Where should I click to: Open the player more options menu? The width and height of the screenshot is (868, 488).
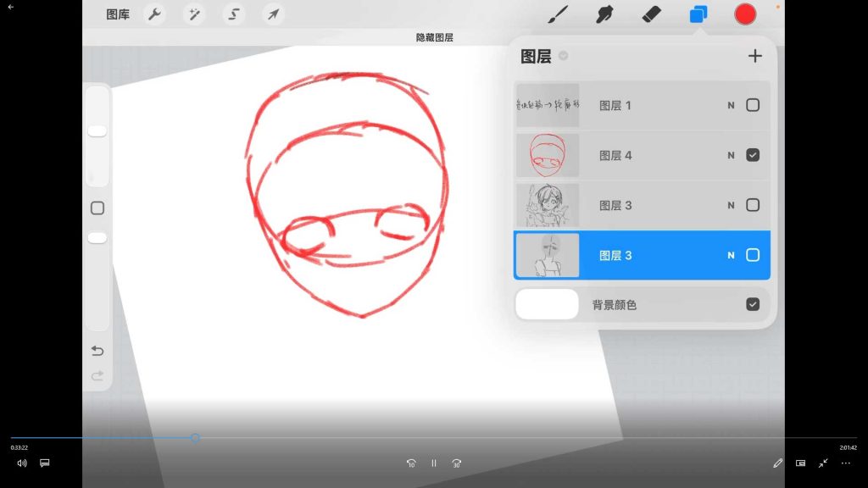click(846, 463)
